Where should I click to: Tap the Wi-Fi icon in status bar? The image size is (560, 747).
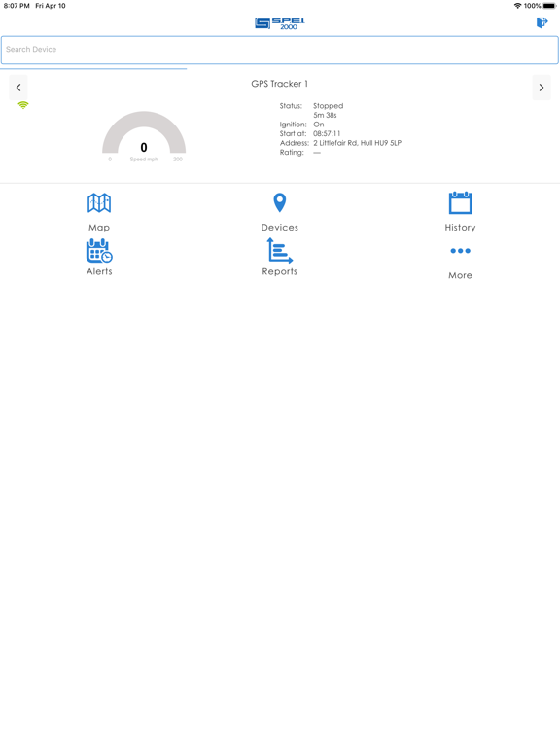pyautogui.click(x=517, y=6)
